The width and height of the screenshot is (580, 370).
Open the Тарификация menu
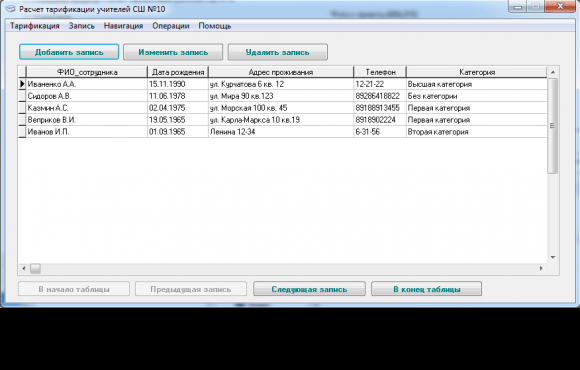[x=34, y=26]
